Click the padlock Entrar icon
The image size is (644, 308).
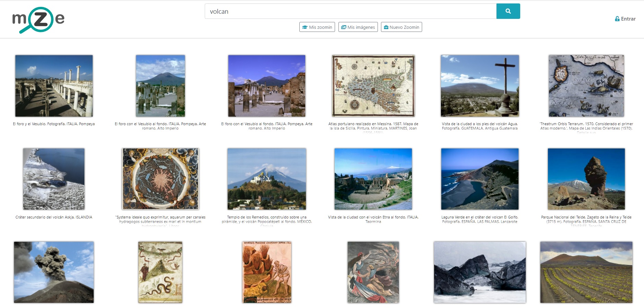617,19
